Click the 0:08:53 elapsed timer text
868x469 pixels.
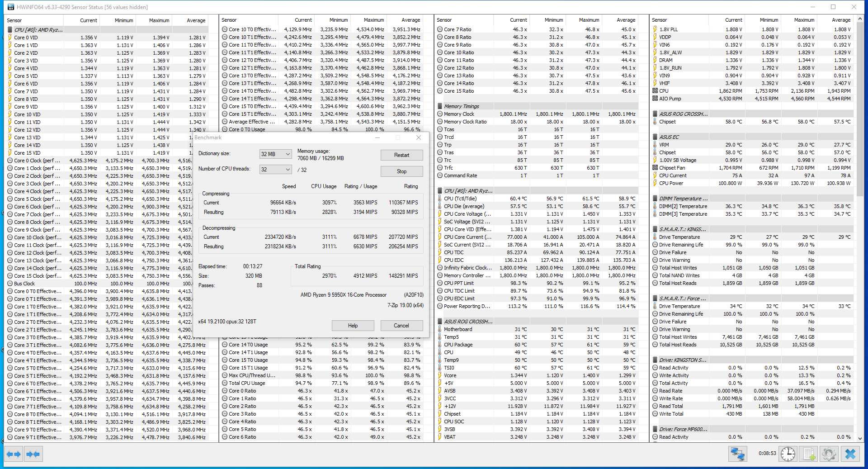[767, 453]
